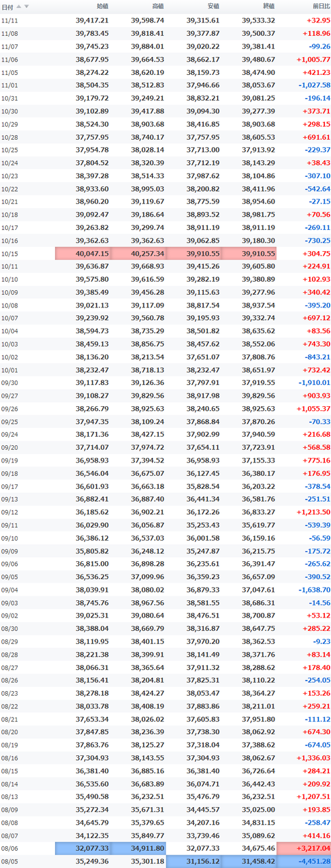Viewport: 331px width, 868px height.
Task: Select the -843.21 change on 10/02
Action: (x=318, y=356)
